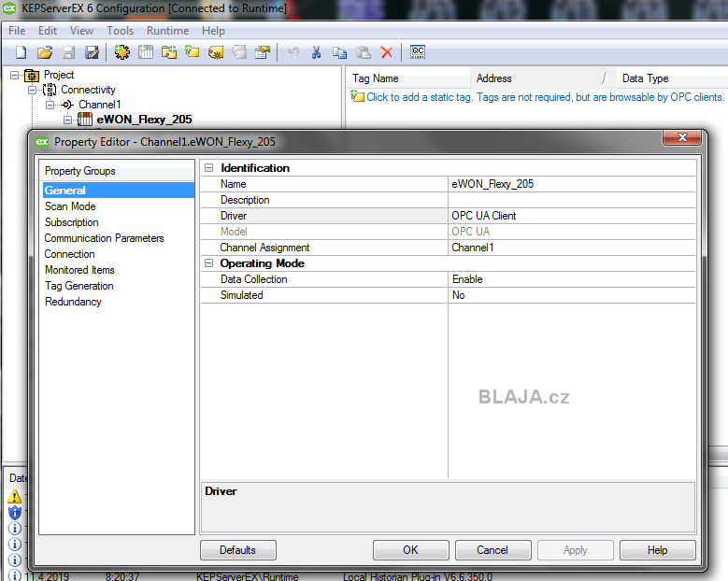Collapse the Project tree node
This screenshot has height=581, width=728.
[x=14, y=75]
